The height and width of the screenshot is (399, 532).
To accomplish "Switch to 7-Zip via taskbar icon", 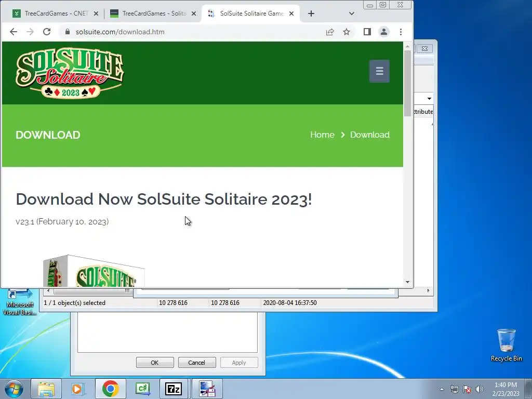I will [174, 389].
